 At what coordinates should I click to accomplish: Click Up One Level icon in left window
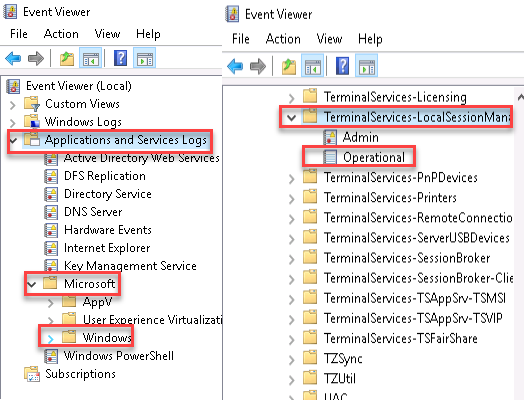pos(67,58)
